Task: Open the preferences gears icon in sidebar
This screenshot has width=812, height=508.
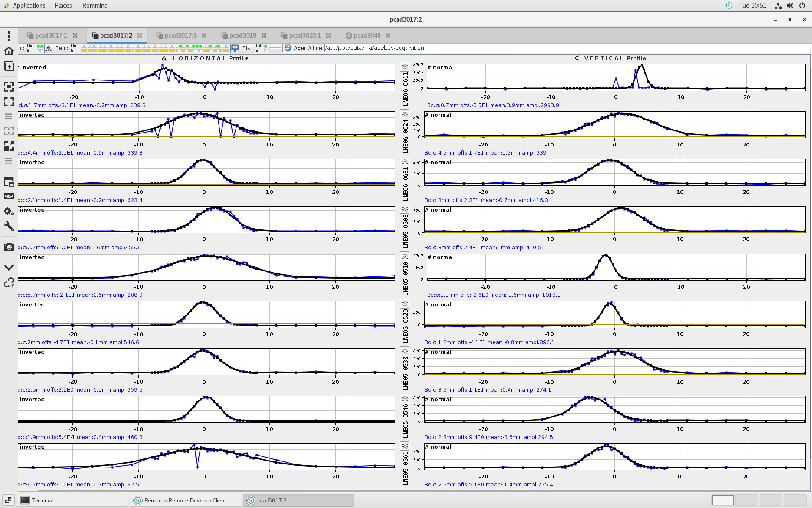Action: (x=8, y=211)
